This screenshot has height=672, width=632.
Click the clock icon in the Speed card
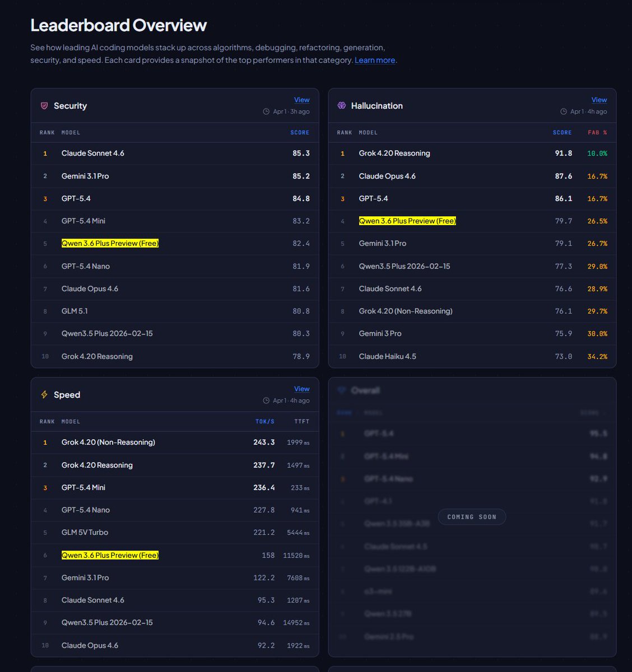pos(266,400)
